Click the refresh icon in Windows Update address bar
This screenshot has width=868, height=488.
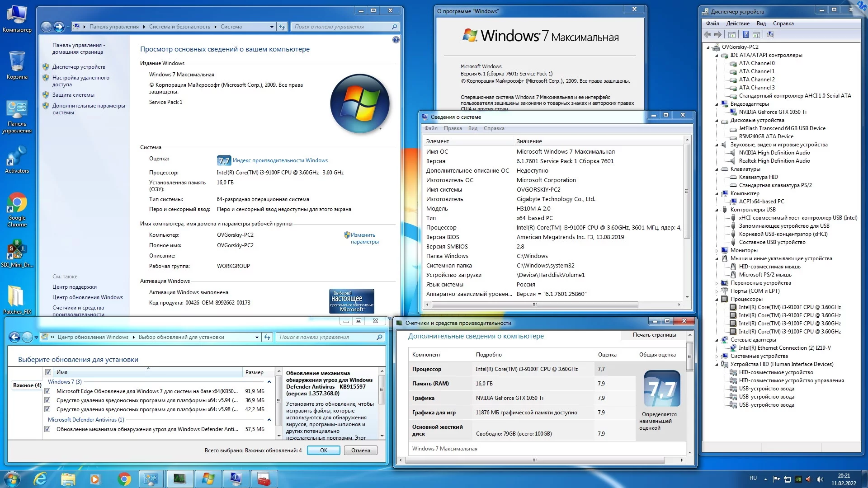[267, 337]
